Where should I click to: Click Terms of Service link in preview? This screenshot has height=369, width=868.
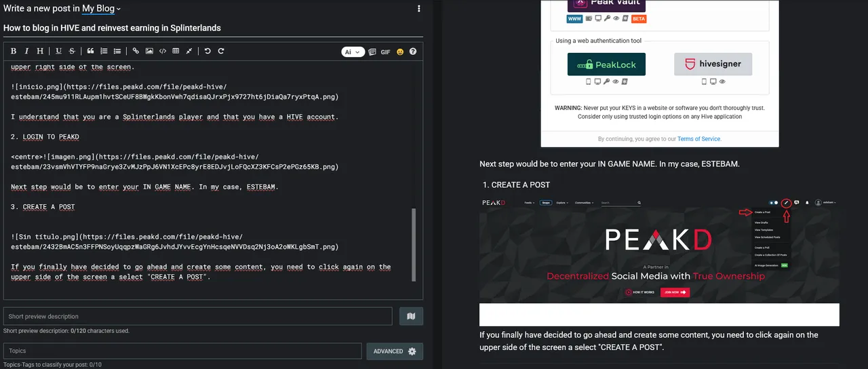698,139
